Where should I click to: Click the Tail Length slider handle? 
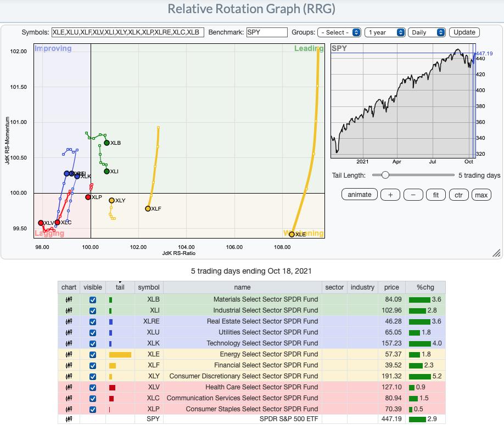click(385, 175)
